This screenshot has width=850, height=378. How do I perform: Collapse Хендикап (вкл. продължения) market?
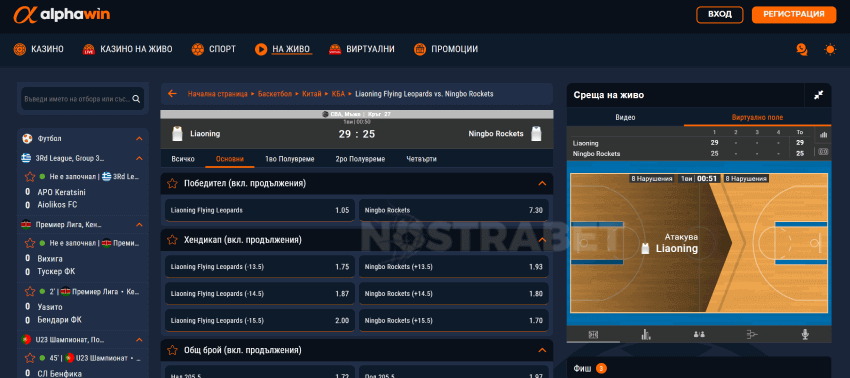coord(542,239)
